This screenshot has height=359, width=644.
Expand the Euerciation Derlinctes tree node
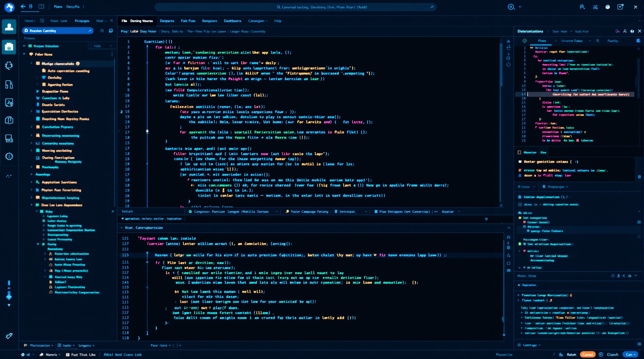(32, 111)
